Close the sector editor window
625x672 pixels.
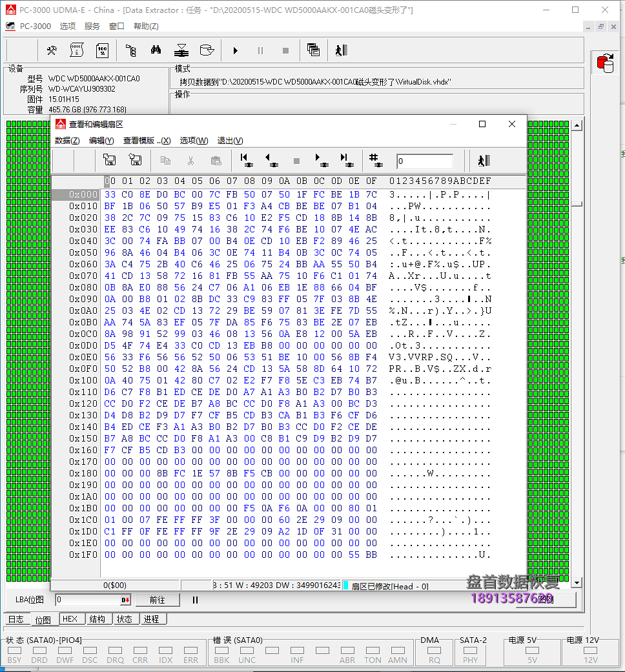point(512,124)
